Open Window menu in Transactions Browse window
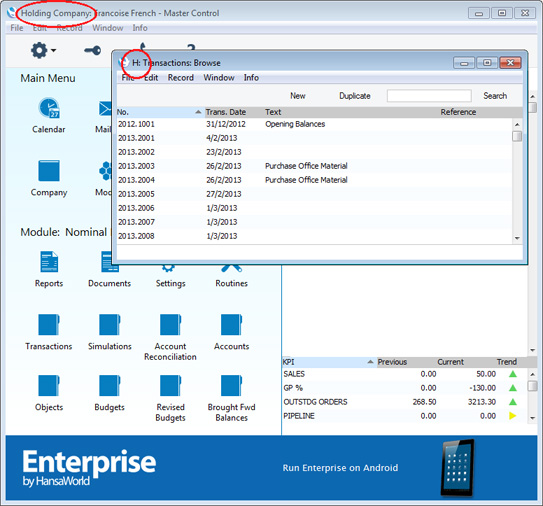The width and height of the screenshot is (543, 506). [x=219, y=78]
